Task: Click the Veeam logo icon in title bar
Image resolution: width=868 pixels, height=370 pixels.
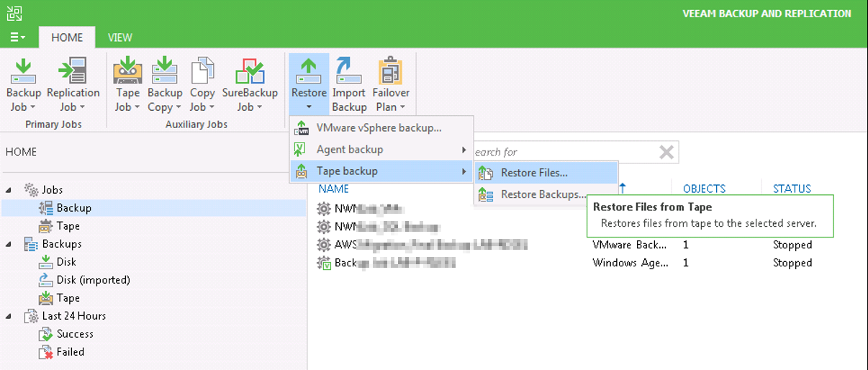Action: 14,12
